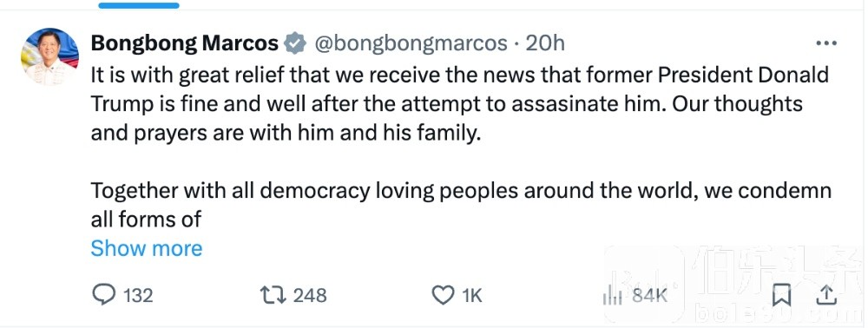Open the reply speech bubble icon
Screen dimensions: 868x328
pyautogui.click(x=103, y=295)
